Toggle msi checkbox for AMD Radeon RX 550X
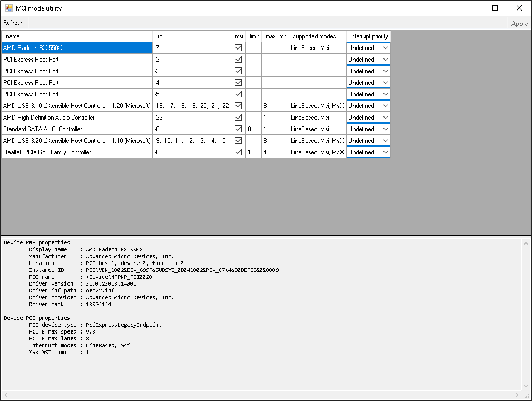 click(239, 48)
